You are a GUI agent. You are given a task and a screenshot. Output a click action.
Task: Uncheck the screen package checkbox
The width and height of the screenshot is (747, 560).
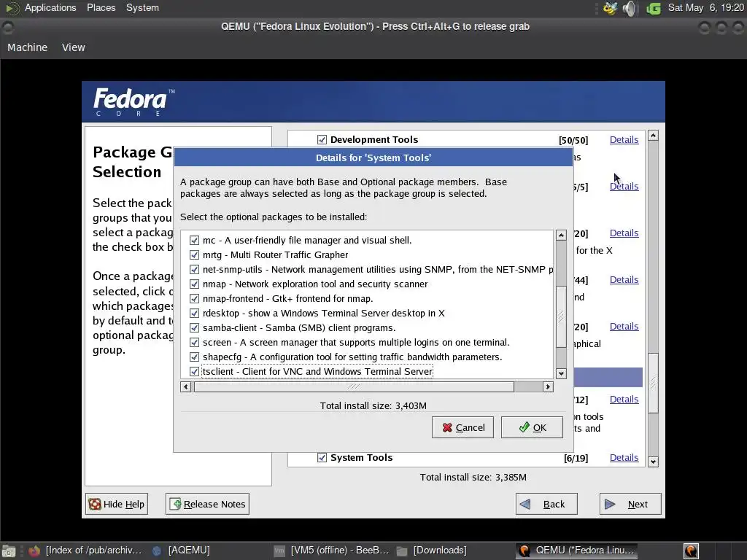(194, 343)
